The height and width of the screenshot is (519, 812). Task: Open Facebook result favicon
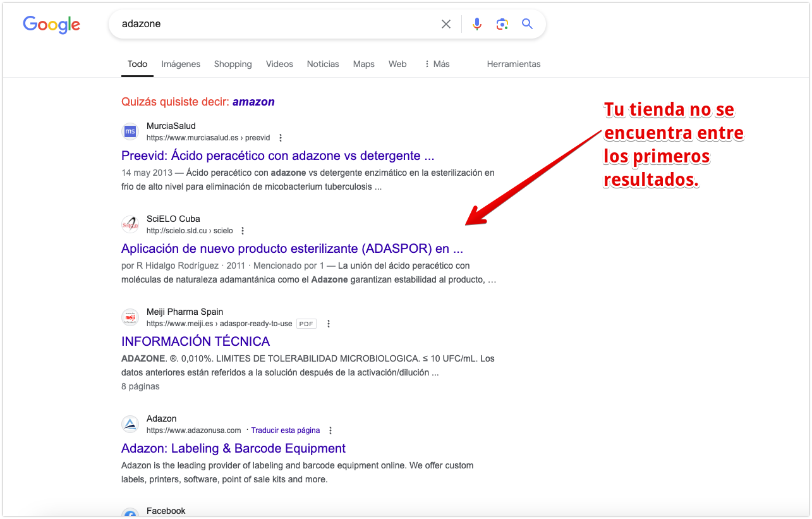point(130,513)
